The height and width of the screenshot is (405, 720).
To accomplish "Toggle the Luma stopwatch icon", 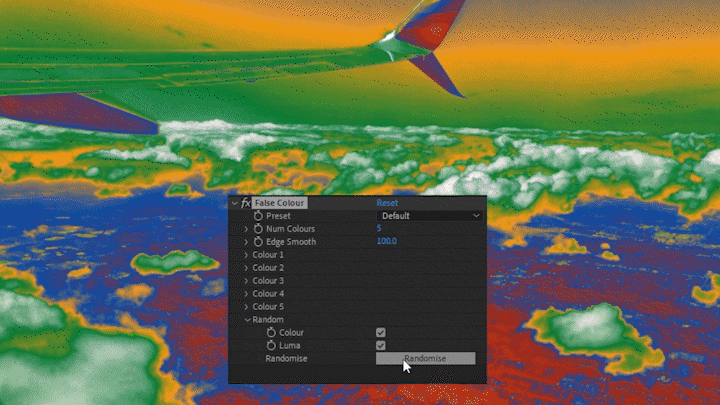I will [x=271, y=346].
